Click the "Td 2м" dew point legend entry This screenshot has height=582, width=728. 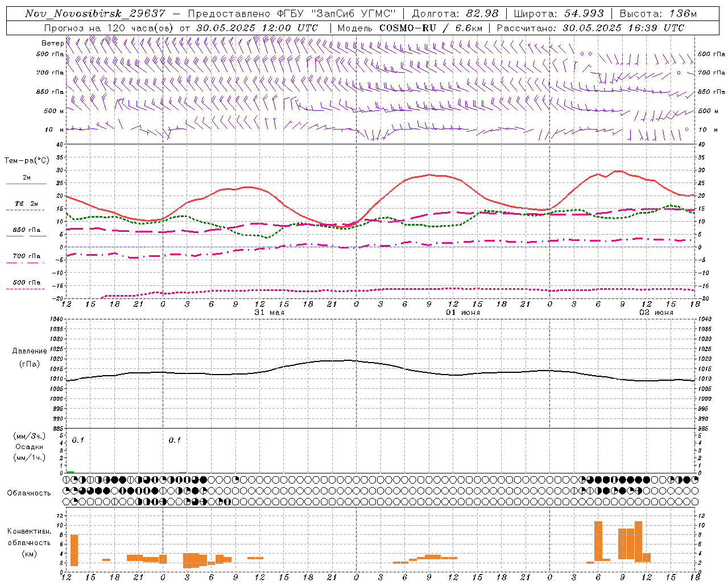click(x=27, y=203)
